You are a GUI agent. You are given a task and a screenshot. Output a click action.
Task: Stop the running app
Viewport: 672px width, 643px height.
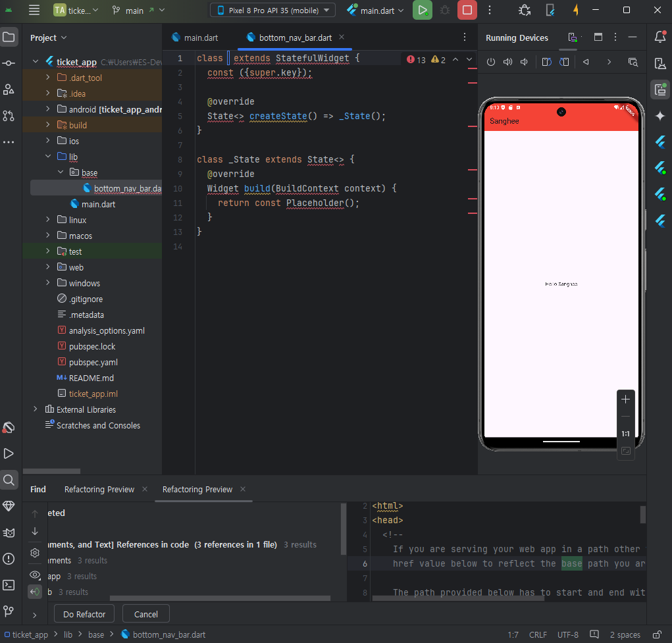[467, 10]
